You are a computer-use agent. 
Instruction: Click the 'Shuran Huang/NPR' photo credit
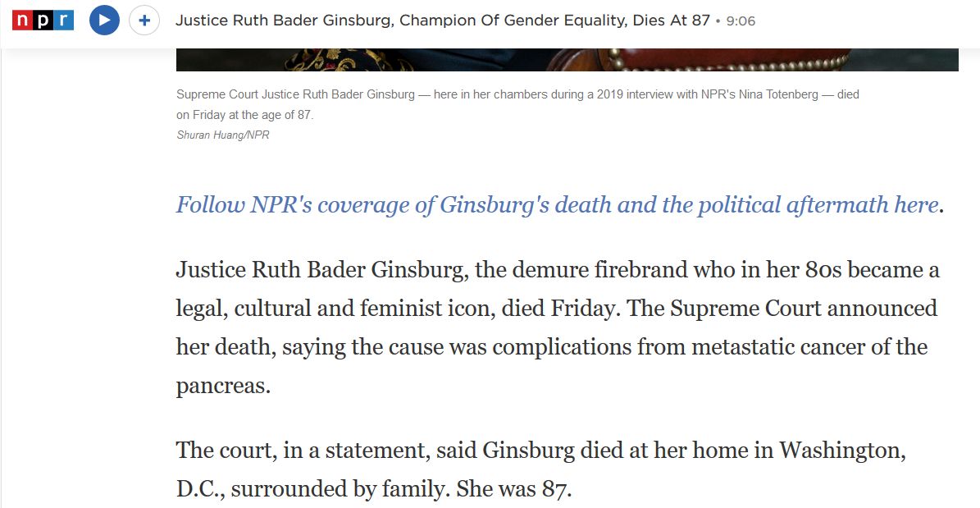pyautogui.click(x=223, y=135)
